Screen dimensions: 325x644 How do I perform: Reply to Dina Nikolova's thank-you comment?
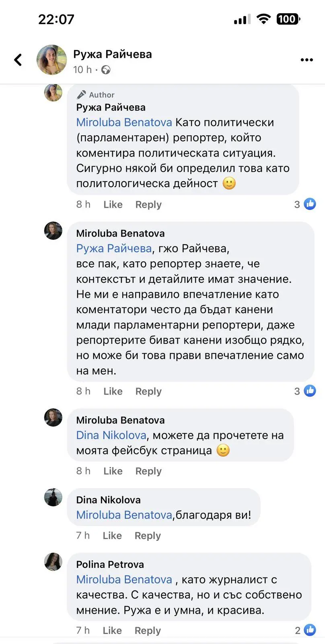147,536
